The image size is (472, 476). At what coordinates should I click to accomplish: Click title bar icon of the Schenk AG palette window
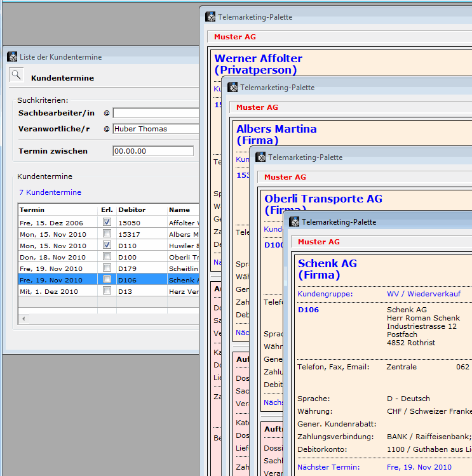pyautogui.click(x=294, y=222)
